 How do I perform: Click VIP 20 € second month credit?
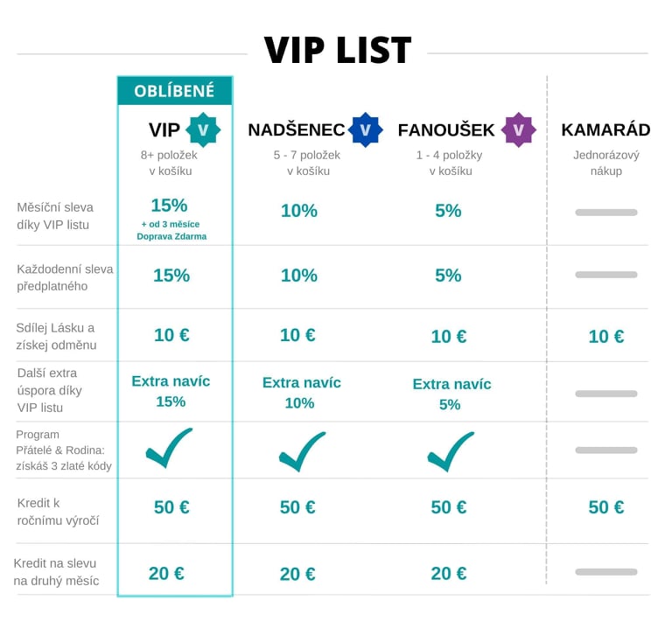pos(166,574)
